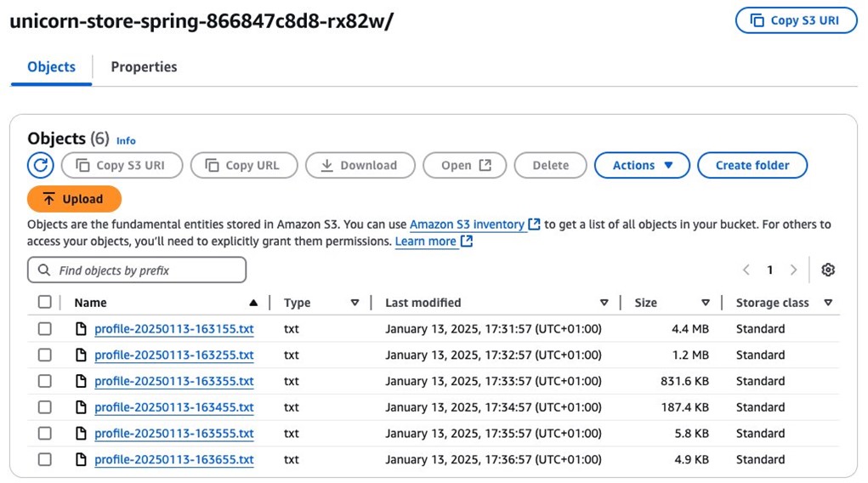Check the box for profile-20250113-163355.txt
Image resolution: width=868 pixels, height=483 pixels.
[x=45, y=381]
